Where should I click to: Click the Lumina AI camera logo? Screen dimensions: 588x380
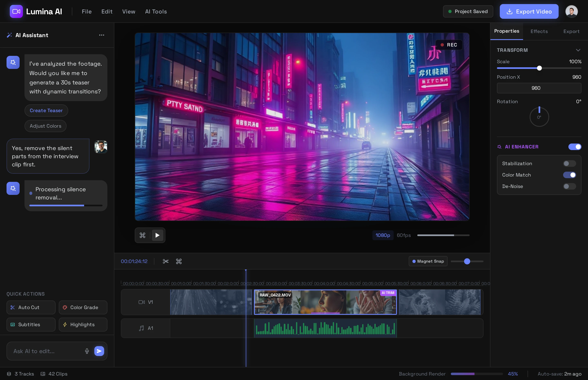click(x=16, y=12)
